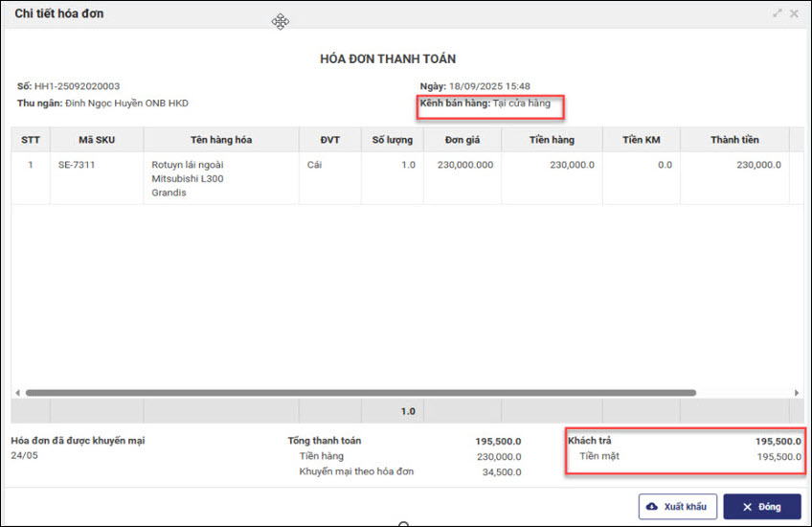Click the Xuất khẩu export button

tap(677, 507)
